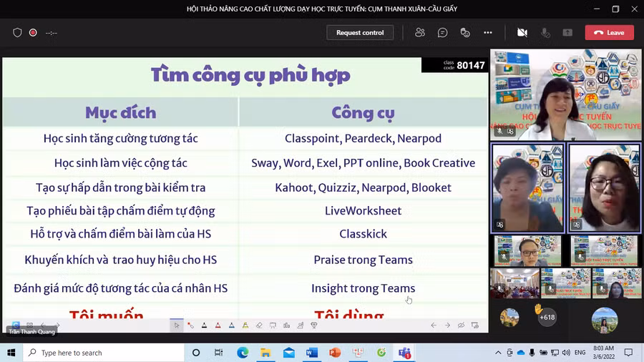644x362 pixels.
Task: Select the eraser tool
Action: point(259,325)
